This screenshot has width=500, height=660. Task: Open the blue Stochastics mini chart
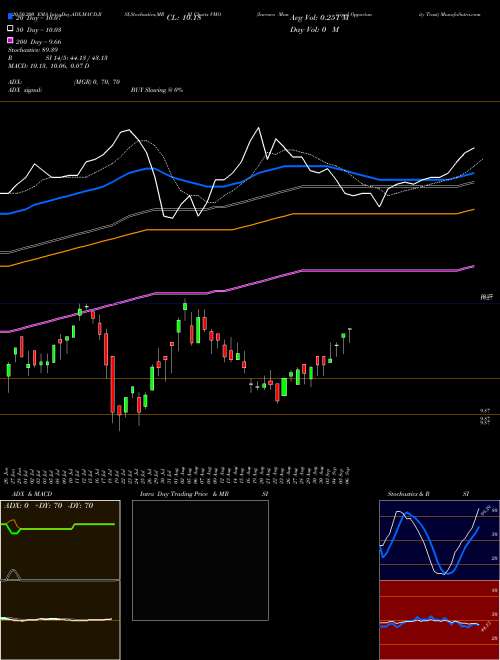coord(439,540)
